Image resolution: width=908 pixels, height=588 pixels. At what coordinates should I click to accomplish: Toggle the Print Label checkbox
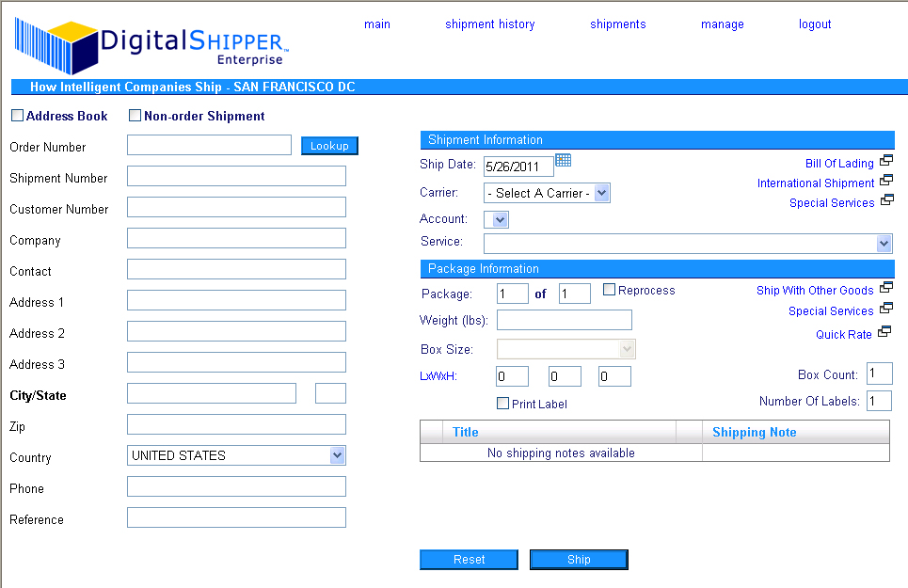(502, 403)
